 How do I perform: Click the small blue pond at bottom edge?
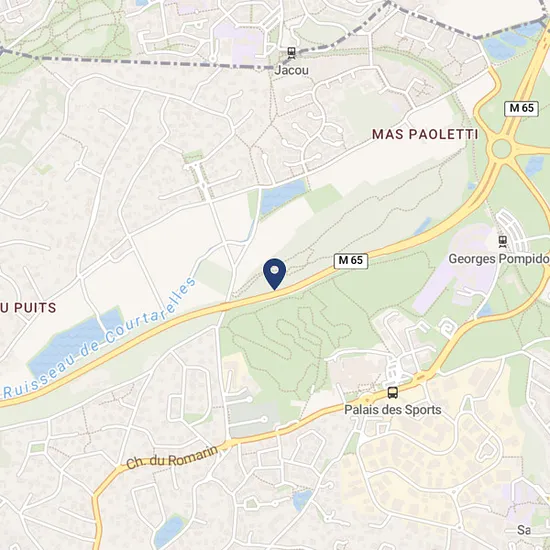[169, 530]
